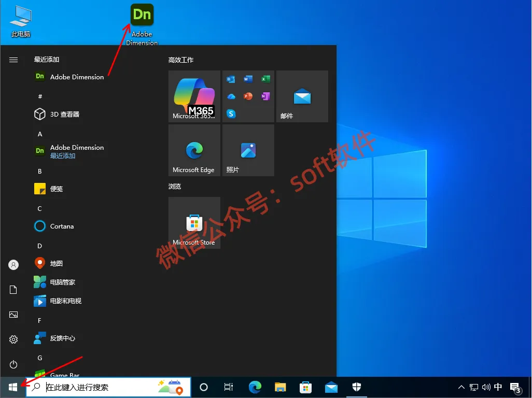Viewport: 532px width, 398px height.
Task: Open Excel icon in Office tile folder
Action: pos(265,79)
